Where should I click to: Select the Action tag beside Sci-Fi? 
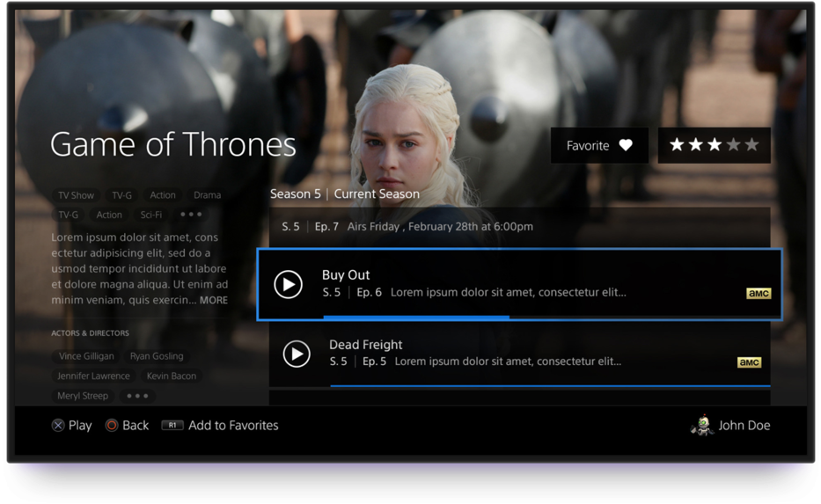click(x=109, y=215)
